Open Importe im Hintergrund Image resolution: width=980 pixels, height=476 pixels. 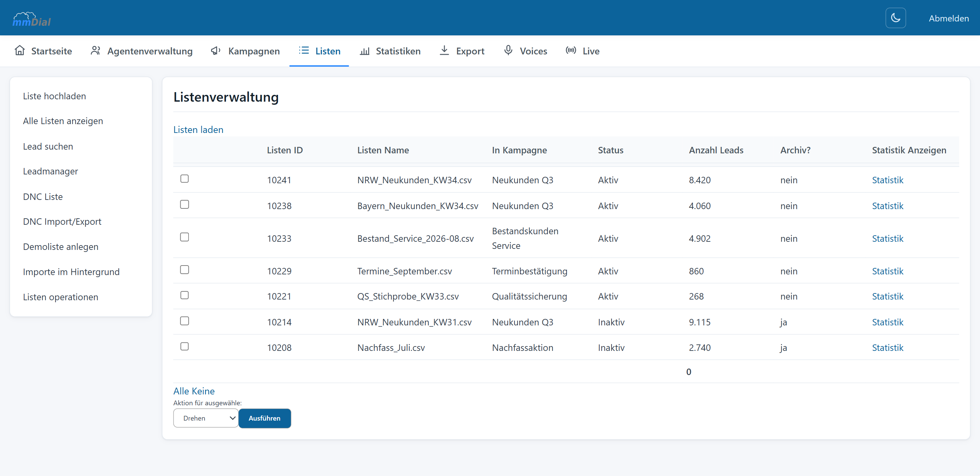click(x=71, y=272)
